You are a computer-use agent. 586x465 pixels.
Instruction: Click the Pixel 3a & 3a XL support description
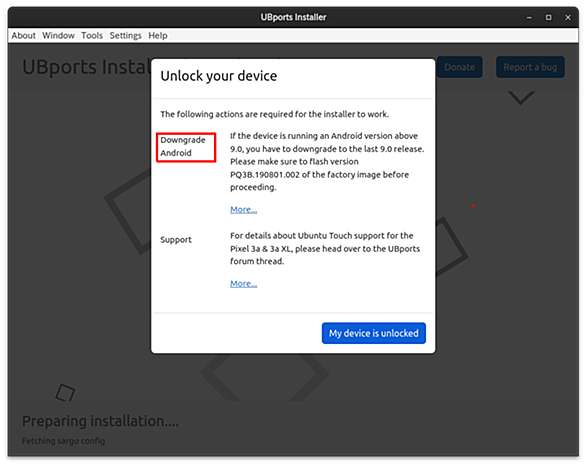(x=325, y=249)
